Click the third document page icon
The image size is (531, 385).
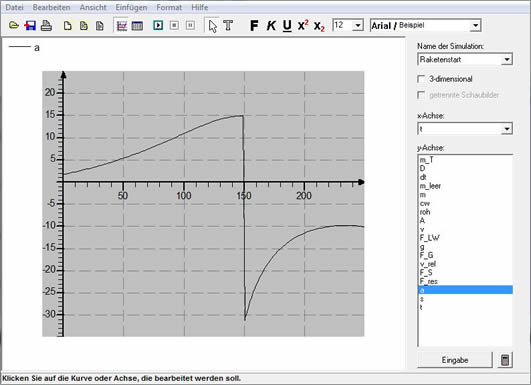coord(100,26)
